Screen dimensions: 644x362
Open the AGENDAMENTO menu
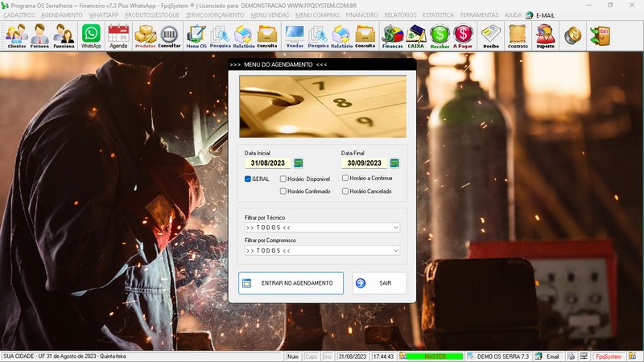62,15
